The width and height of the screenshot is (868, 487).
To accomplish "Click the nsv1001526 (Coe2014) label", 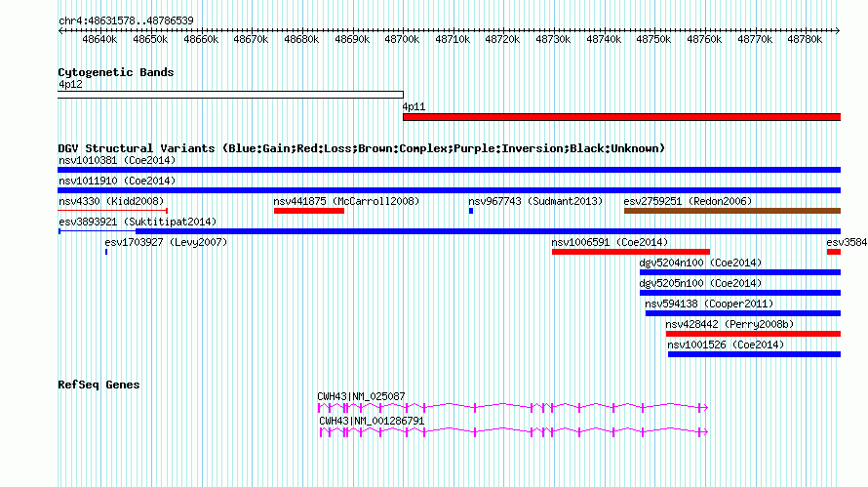I will (x=726, y=345).
